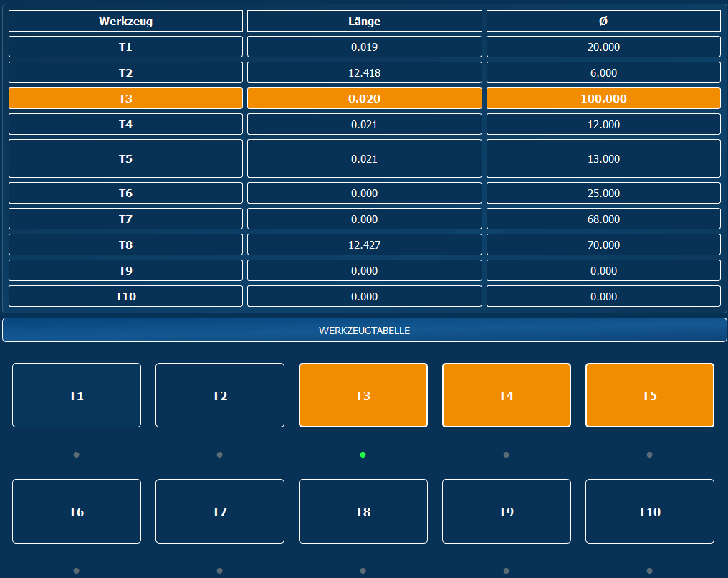Image resolution: width=728 pixels, height=578 pixels.
Task: Choose the T7 tool button
Action: click(219, 511)
